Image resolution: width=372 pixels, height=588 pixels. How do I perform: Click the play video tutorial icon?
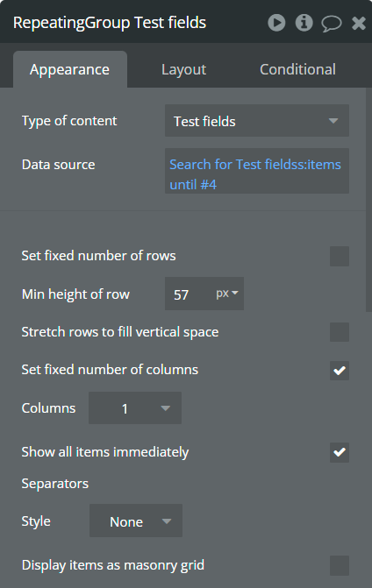click(276, 23)
